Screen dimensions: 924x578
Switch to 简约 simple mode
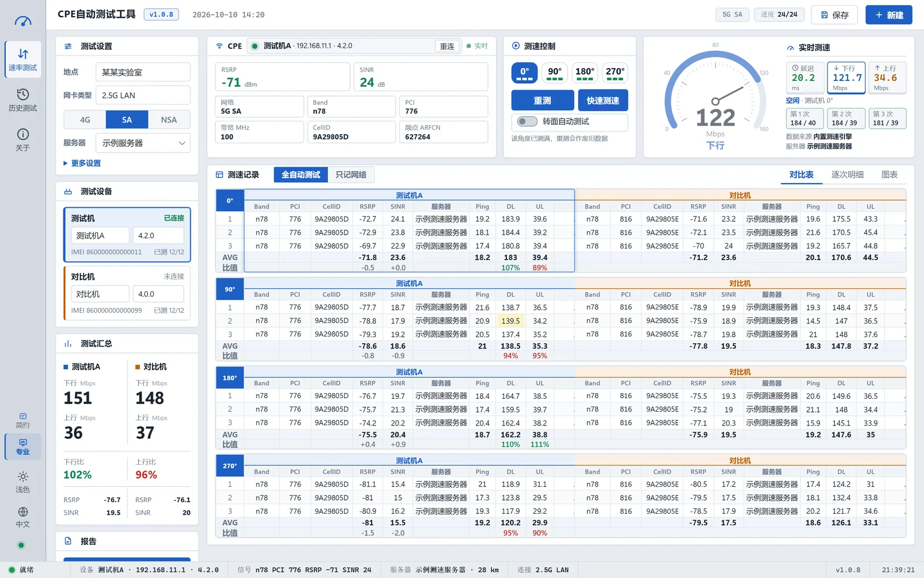click(23, 421)
